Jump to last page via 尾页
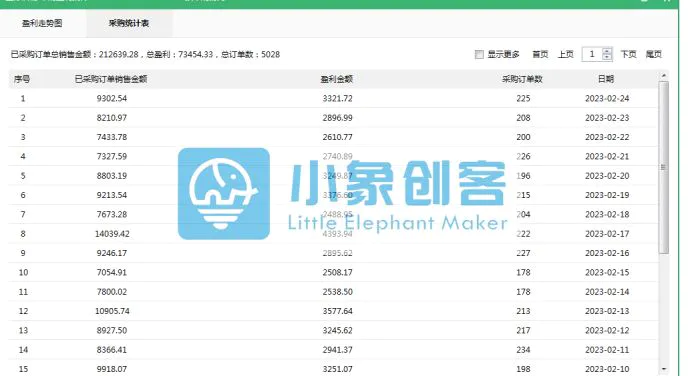This screenshot has width=700, height=376. click(654, 54)
